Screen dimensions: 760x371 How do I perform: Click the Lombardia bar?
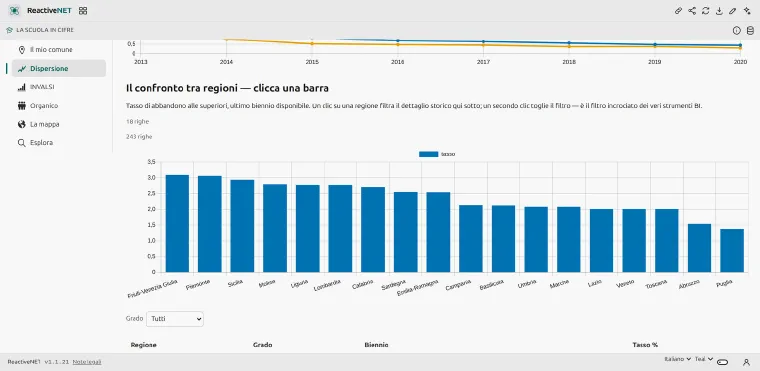click(340, 228)
